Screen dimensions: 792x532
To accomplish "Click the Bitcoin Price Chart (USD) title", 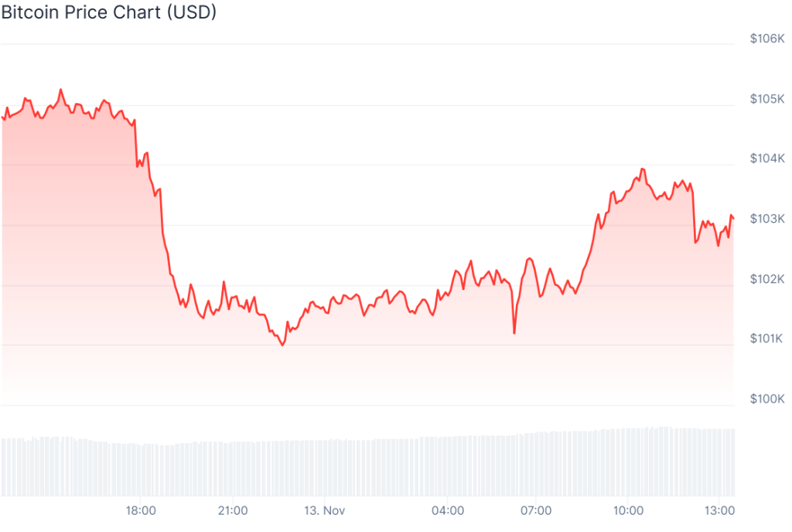I will pyautogui.click(x=109, y=13).
